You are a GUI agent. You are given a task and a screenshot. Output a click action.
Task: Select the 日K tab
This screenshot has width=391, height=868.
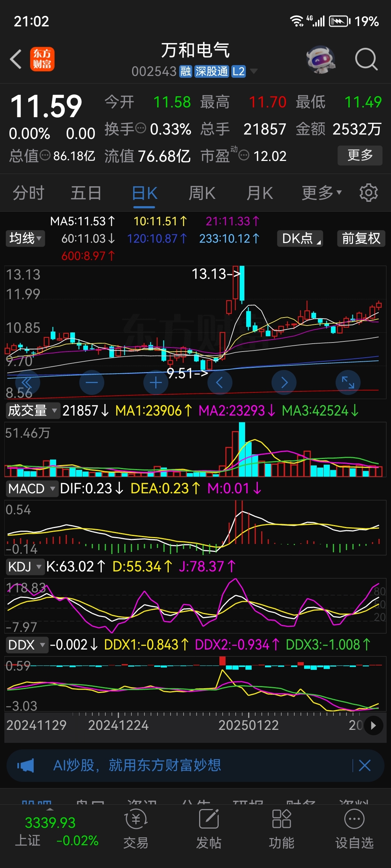click(144, 193)
